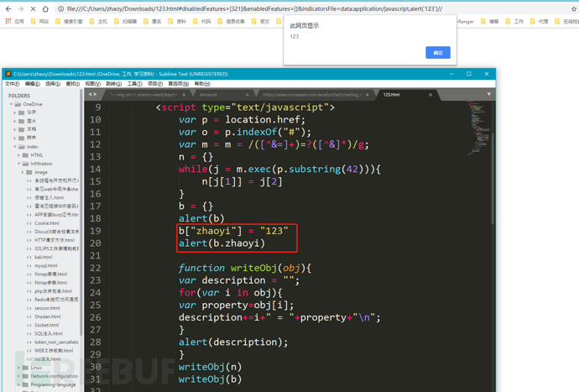
Task: Open the 主机 bookmark folder
Action: [98, 22]
